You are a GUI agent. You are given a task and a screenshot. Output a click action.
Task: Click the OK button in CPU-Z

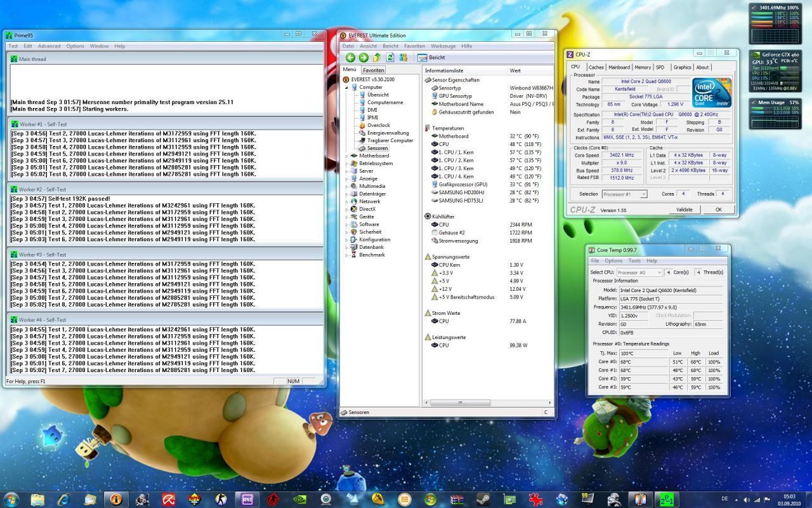[719, 210]
